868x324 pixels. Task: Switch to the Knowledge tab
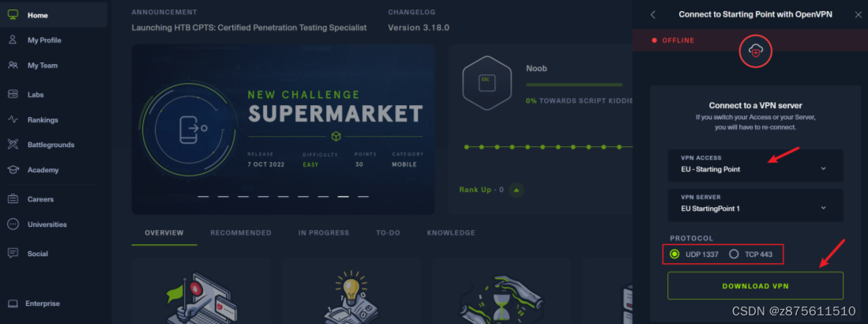451,233
